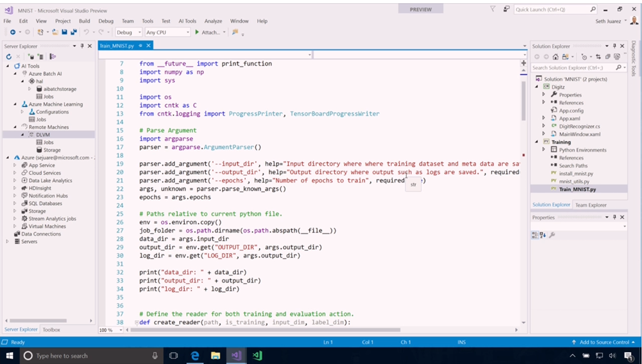Refresh the Server Explorer tree
This screenshot has height=364, width=642.
point(9,56)
